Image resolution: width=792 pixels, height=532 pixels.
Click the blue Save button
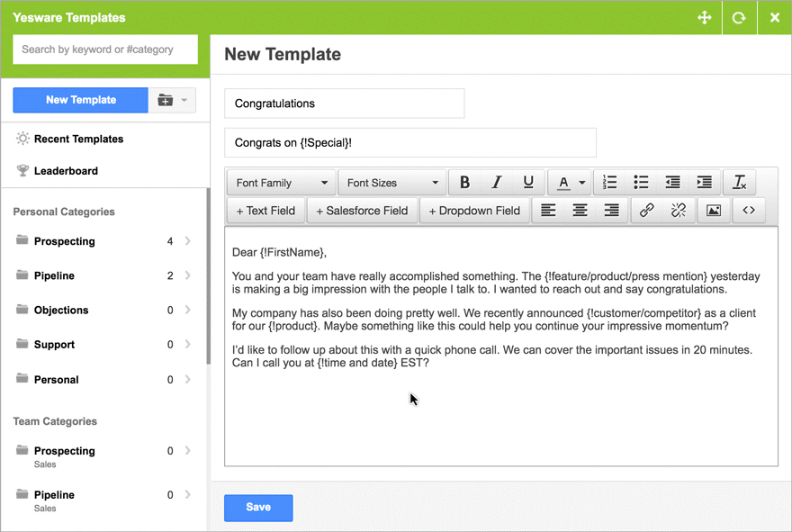258,508
